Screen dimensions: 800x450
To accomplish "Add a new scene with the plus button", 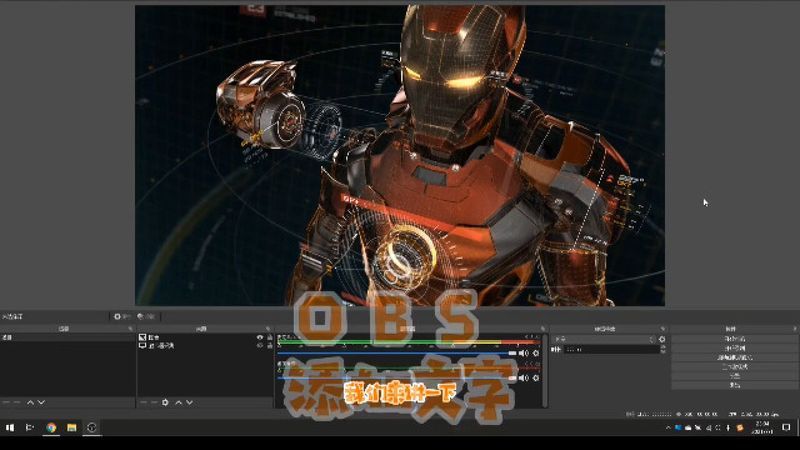I will (6, 403).
